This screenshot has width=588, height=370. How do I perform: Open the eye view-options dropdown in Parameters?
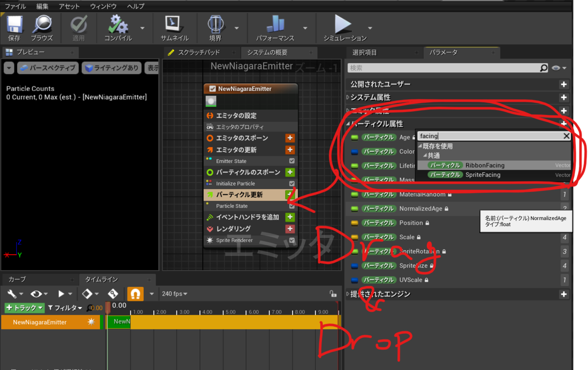[559, 68]
